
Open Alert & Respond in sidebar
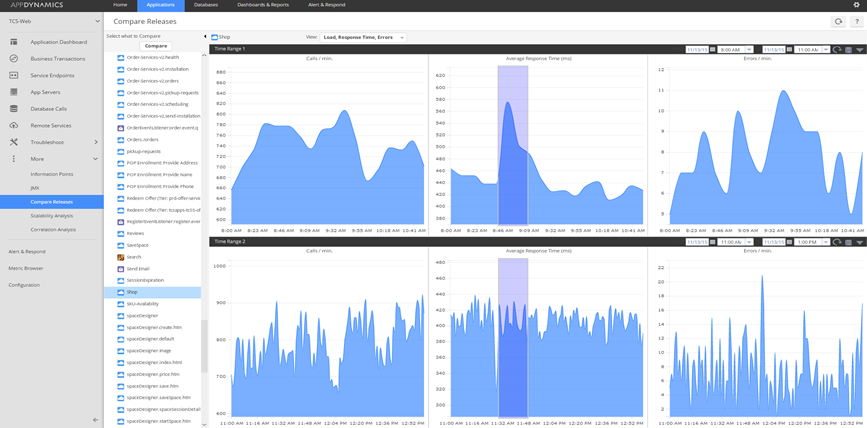tap(27, 252)
